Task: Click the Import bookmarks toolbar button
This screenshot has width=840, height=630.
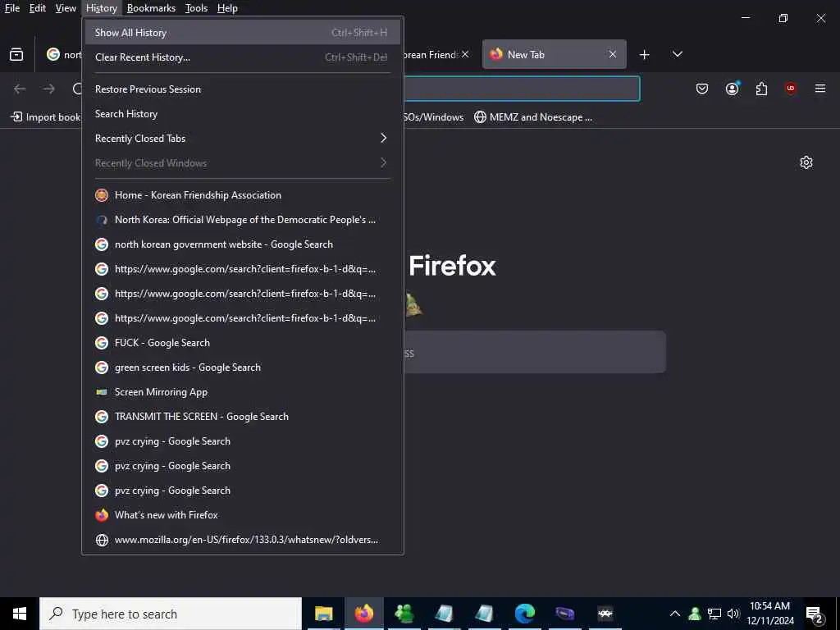Action: pyautogui.click(x=46, y=117)
